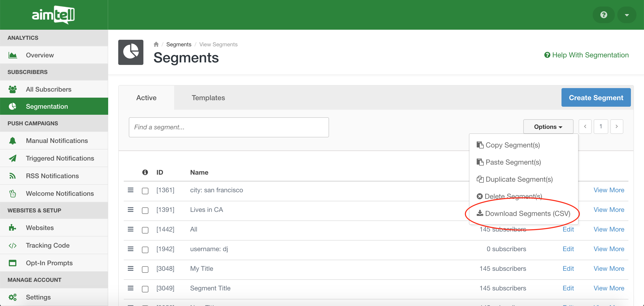This screenshot has height=306, width=644.
Task: Click the info icon in table header
Action: (x=145, y=172)
